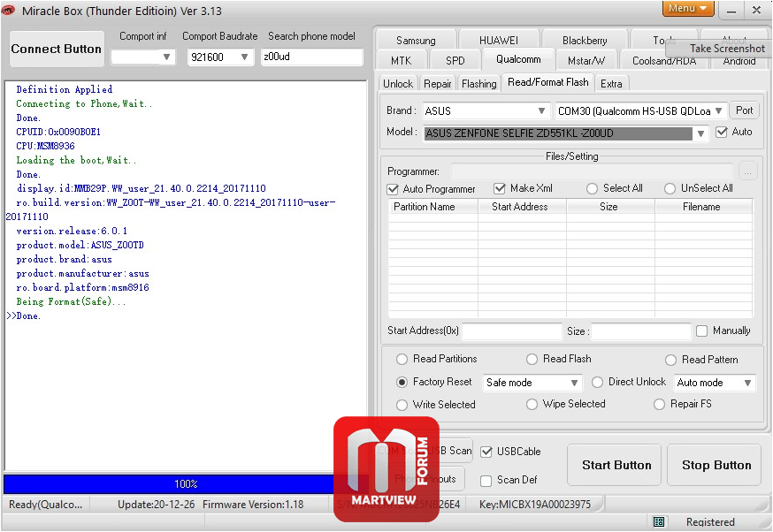The height and width of the screenshot is (532, 773).
Task: Switch to the Samsung tab
Action: click(416, 41)
